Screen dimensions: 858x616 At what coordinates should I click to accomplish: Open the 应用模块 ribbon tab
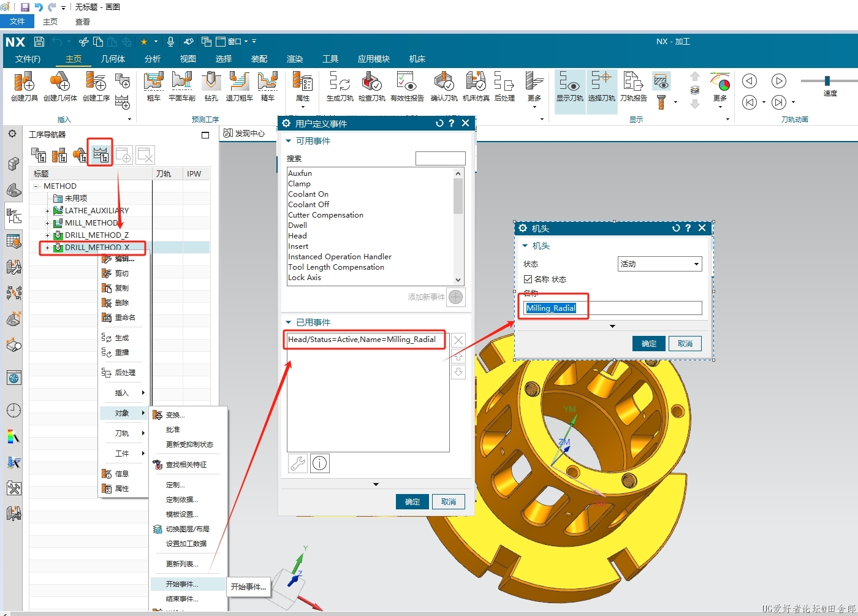(374, 59)
